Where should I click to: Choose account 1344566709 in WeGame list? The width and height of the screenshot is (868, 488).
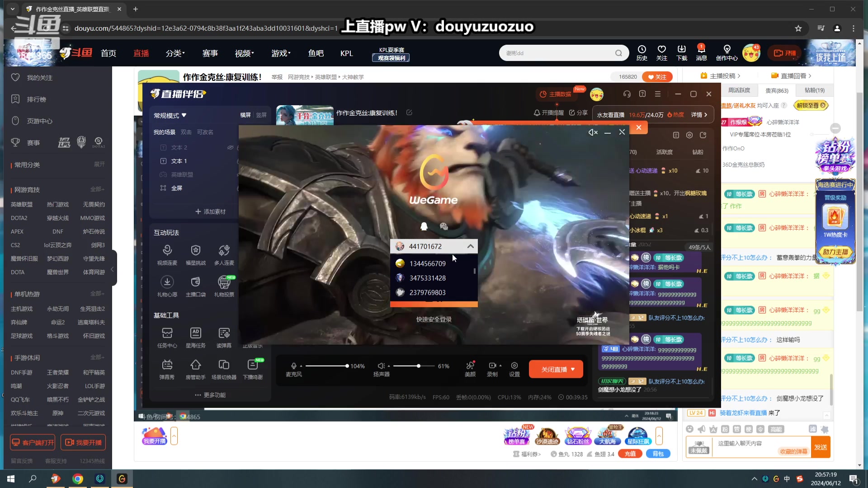tap(434, 263)
